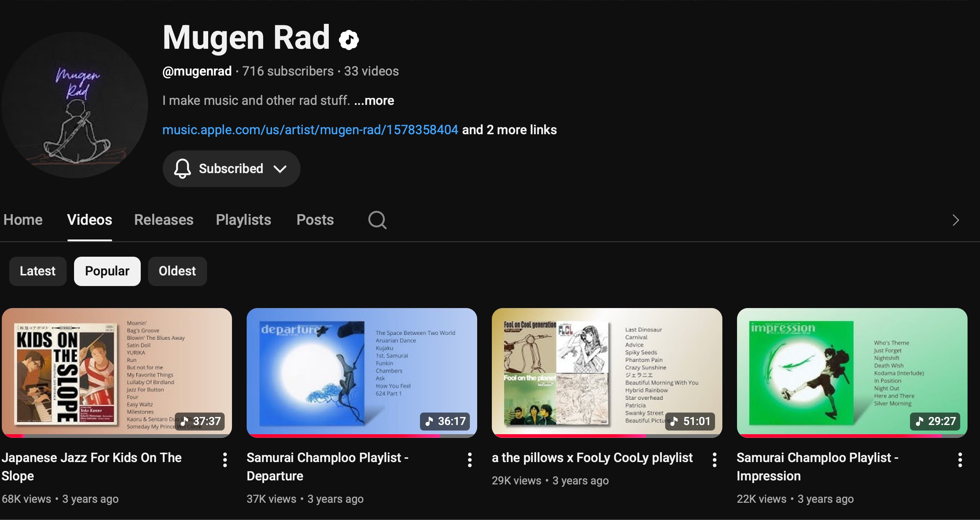The image size is (980, 520).
Task: Click the 51:01 duration badge
Action: tap(690, 421)
